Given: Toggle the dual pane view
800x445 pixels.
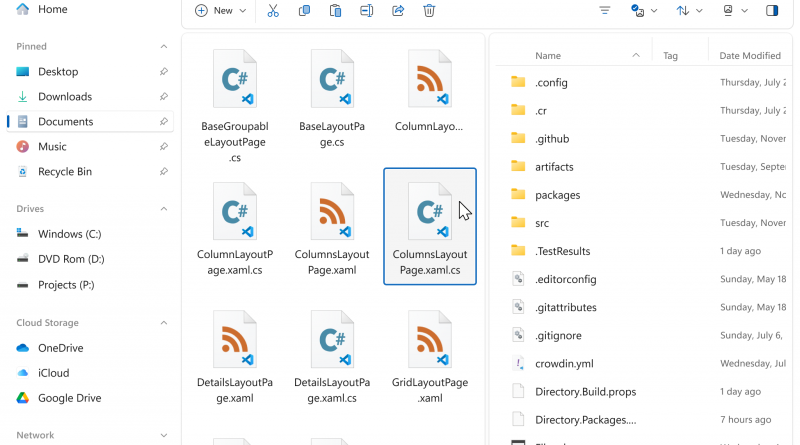Looking at the screenshot, I should point(772,11).
